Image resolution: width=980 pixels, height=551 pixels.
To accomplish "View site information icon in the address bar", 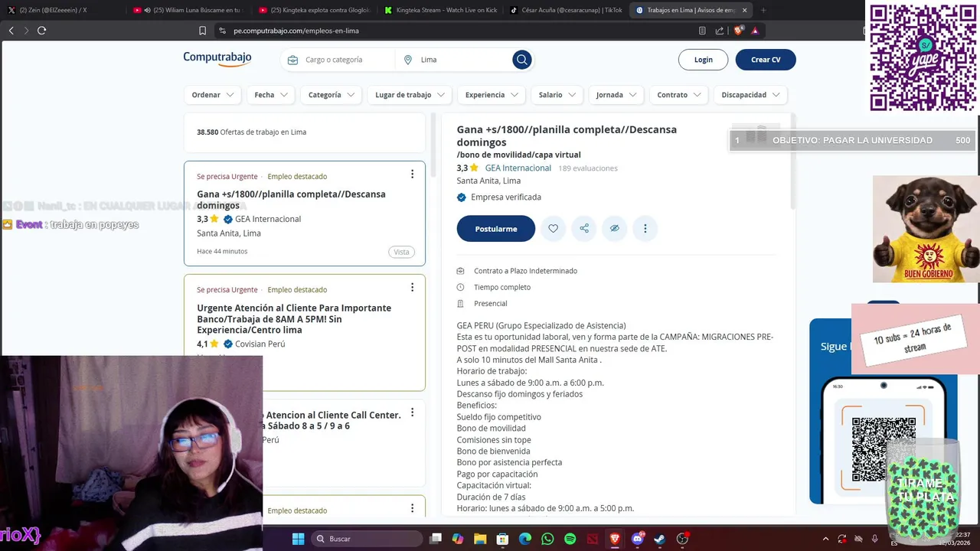I will 223,31.
